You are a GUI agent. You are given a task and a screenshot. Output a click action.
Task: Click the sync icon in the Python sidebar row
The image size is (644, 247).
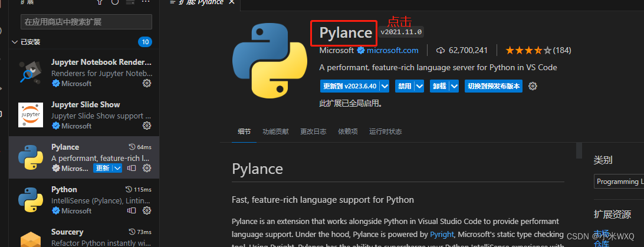(x=132, y=210)
